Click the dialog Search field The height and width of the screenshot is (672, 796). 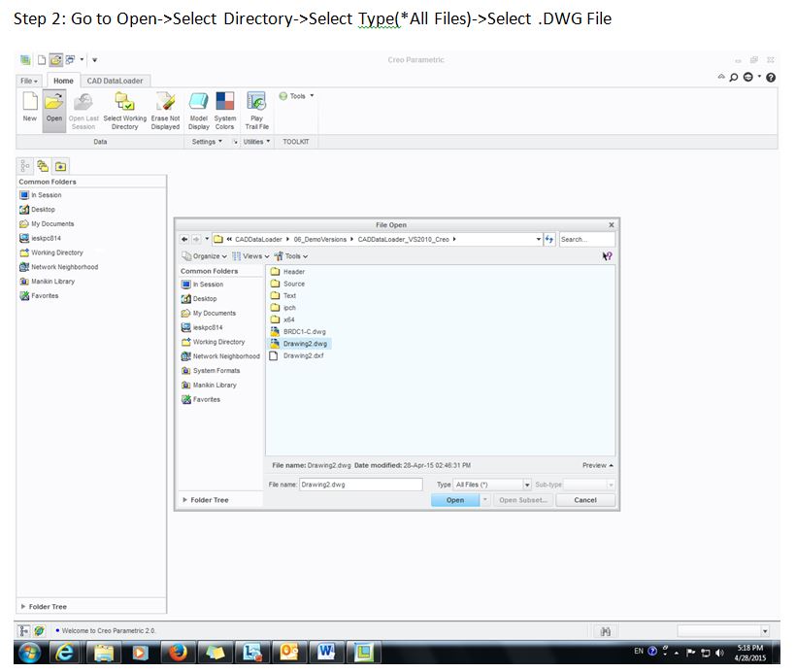pos(587,239)
